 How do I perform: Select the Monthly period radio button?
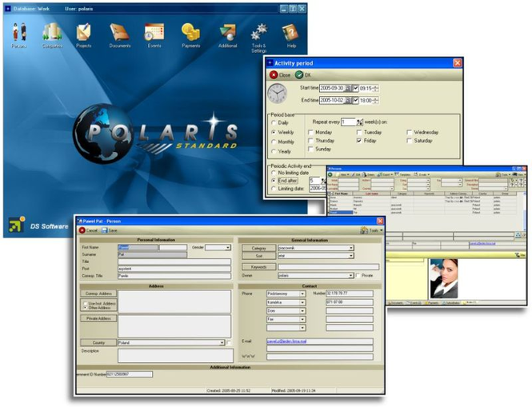coord(274,142)
